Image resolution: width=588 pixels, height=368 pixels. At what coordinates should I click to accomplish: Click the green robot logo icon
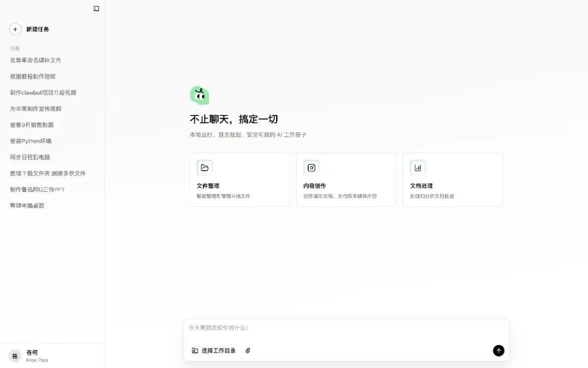(200, 94)
